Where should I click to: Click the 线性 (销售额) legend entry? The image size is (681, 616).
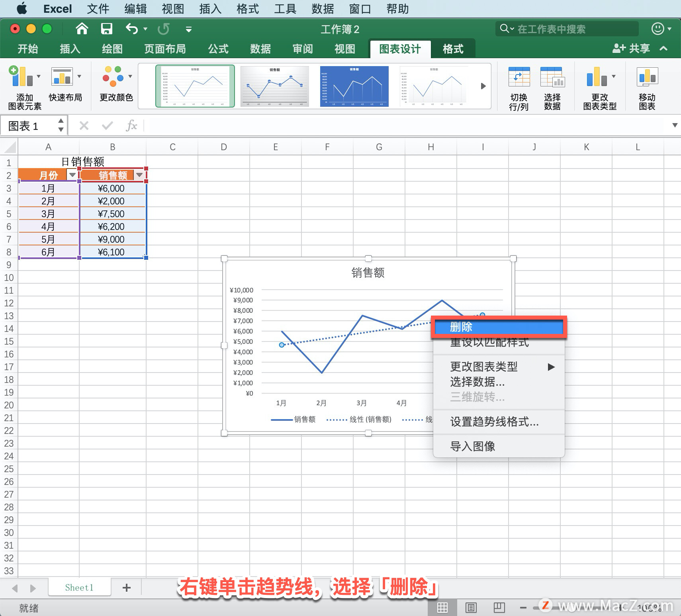tap(359, 419)
